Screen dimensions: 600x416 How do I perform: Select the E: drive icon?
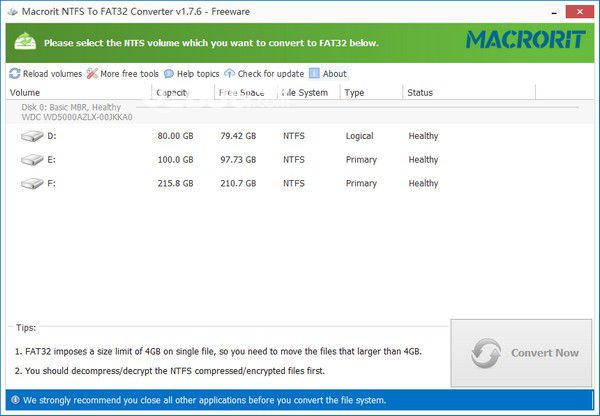tap(32, 160)
